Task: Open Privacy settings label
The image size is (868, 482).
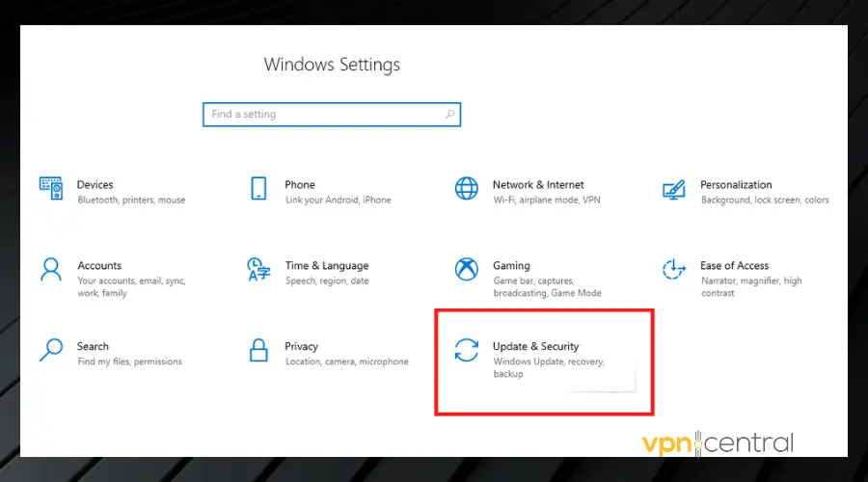Action: coord(301,346)
